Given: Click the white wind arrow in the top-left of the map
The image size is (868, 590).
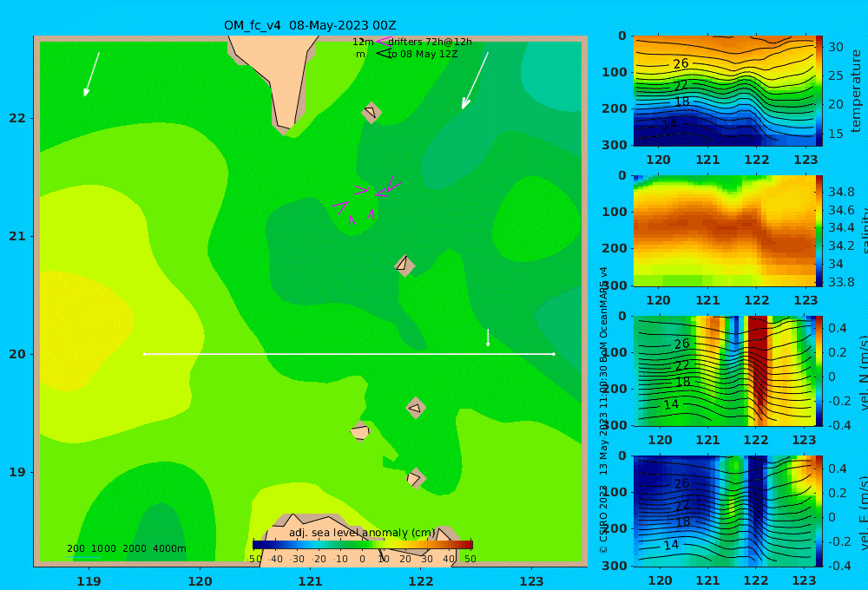Looking at the screenshot, I should [x=91, y=74].
